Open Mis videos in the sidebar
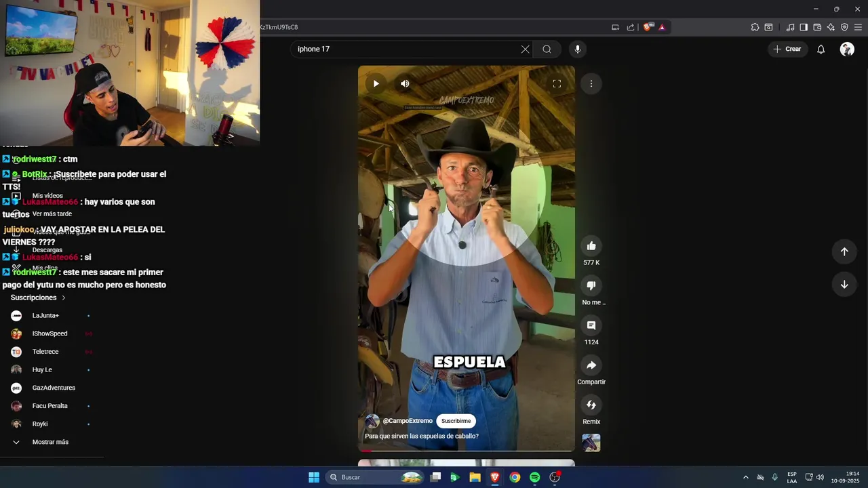The height and width of the screenshot is (488, 868). (47, 196)
